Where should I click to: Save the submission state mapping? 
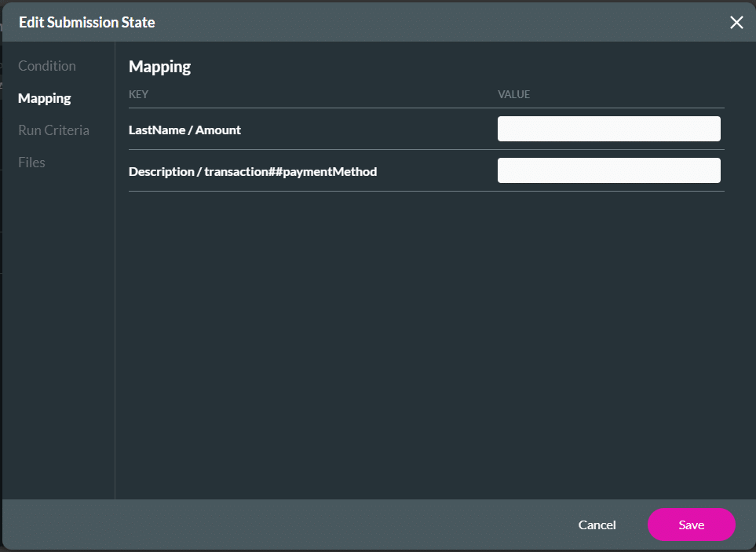coord(691,525)
